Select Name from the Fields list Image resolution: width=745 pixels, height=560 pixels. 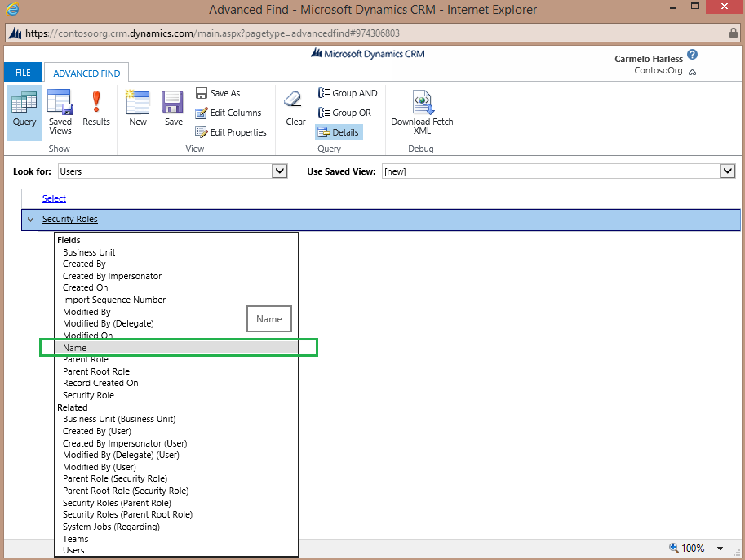click(x=75, y=348)
